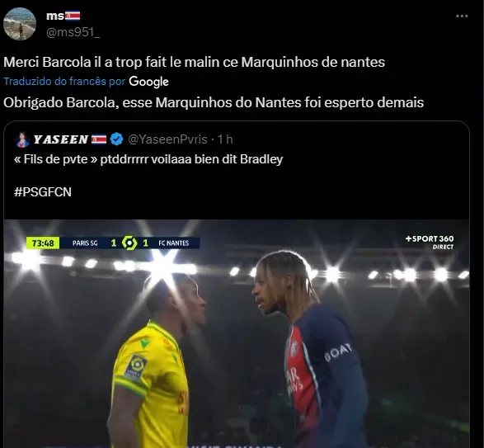Viewport: 484px width, 448px height.
Task: Open the YASEEN display name profile
Action: (61, 139)
